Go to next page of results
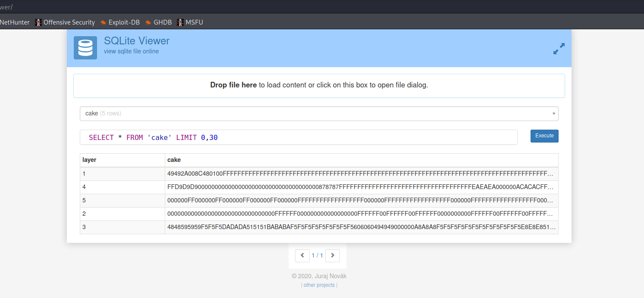The image size is (644, 298). 332,255
